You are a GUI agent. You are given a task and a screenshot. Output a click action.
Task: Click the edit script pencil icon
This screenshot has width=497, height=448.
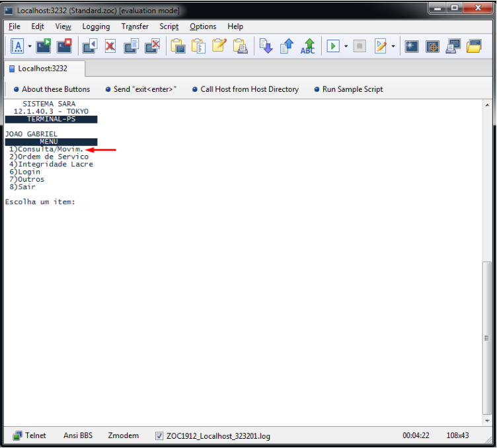click(x=381, y=46)
